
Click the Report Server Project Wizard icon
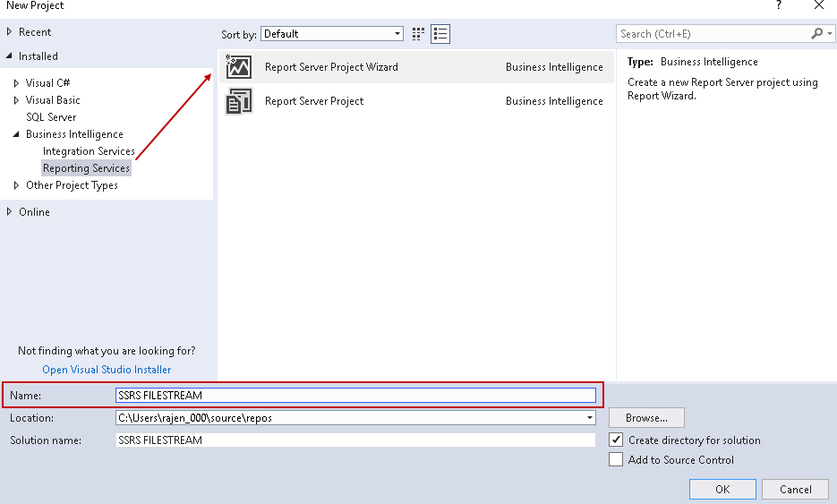click(239, 67)
